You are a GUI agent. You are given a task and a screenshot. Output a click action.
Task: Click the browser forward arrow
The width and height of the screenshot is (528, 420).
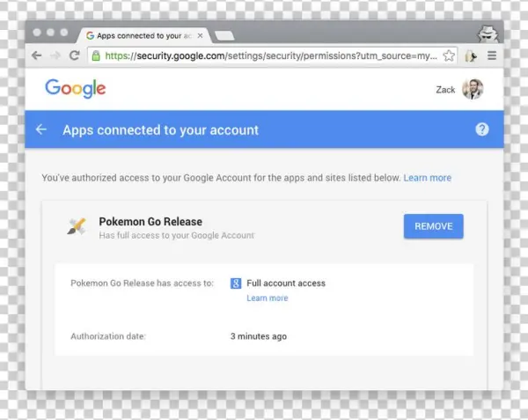(55, 55)
